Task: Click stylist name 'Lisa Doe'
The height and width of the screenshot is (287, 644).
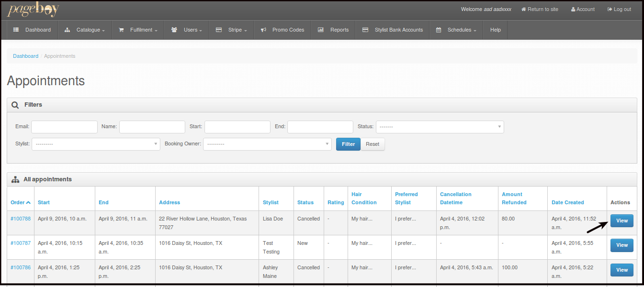Action: (273, 219)
